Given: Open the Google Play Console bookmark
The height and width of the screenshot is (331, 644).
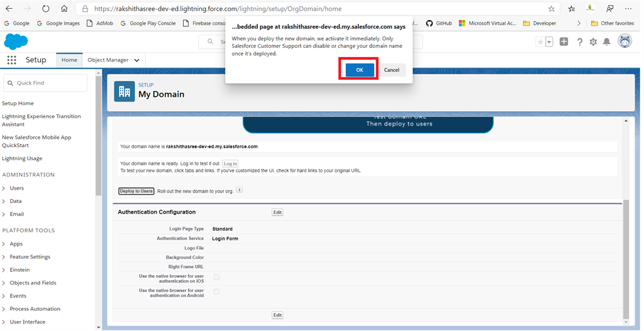Looking at the screenshot, I should pos(148,23).
